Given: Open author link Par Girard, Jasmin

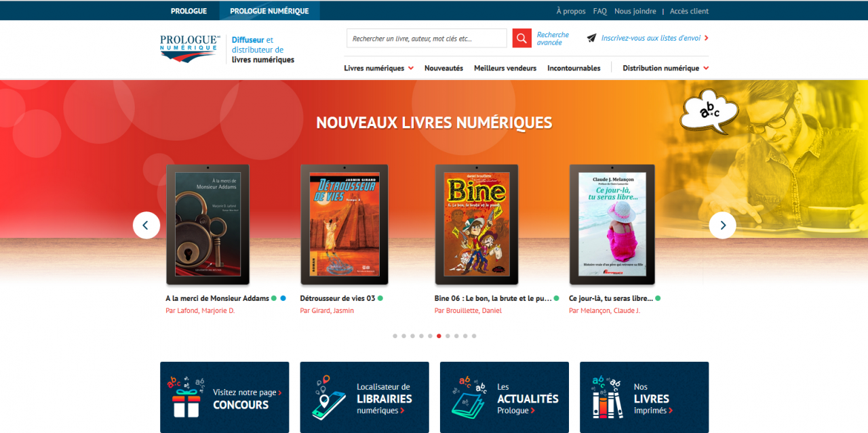Looking at the screenshot, I should (x=327, y=310).
